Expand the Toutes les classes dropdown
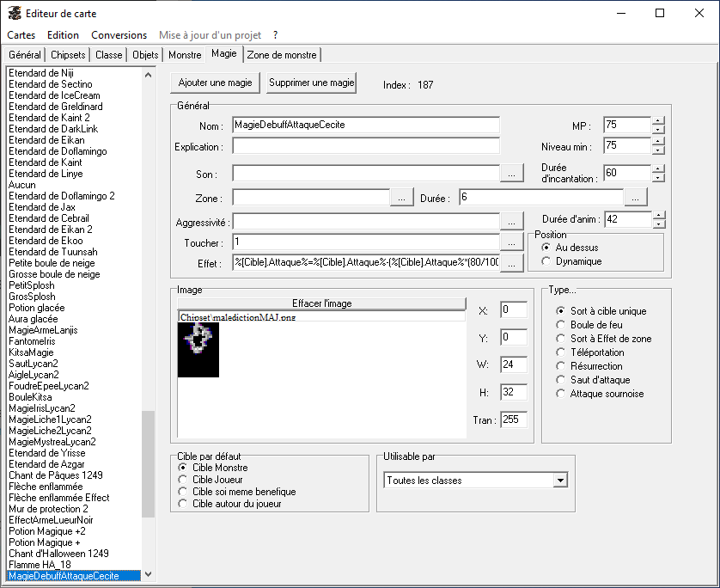Viewport: 720px width, 588px height. tap(560, 481)
